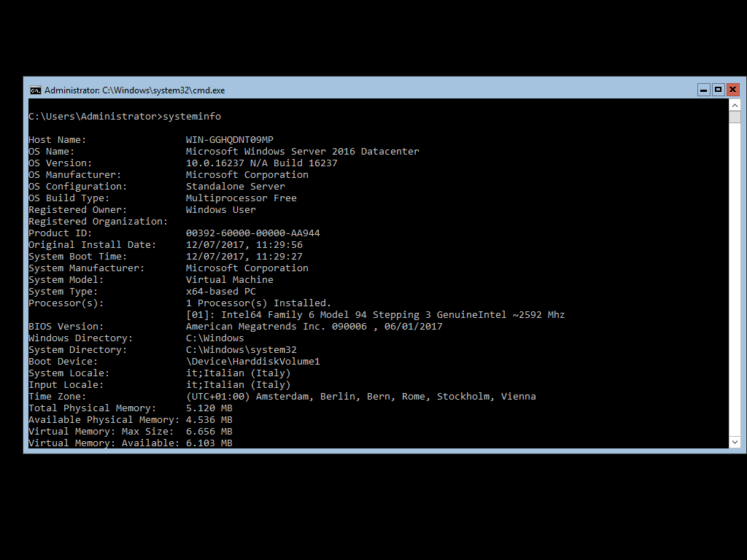Screen dimensions: 747x560
Task: Click virtual memory available '6.103 MB'
Action: pos(209,443)
